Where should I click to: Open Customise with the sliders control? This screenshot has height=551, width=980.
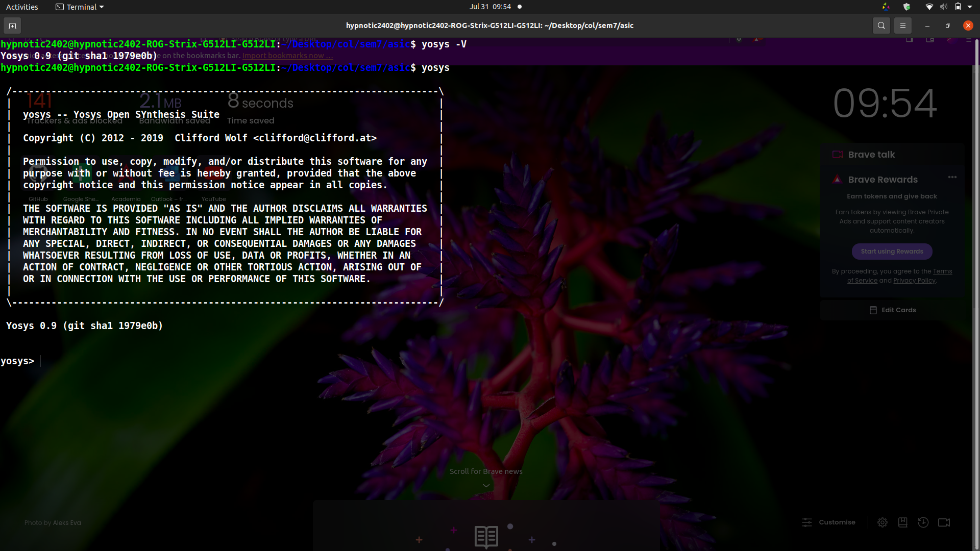tap(807, 522)
